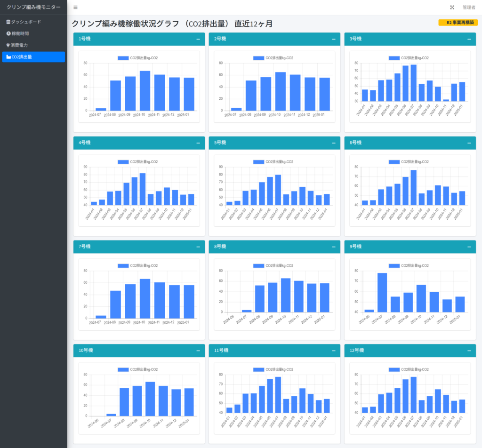482x448 pixels.
Task: Collapse the 12号機 chart panel
Action: 469,351
